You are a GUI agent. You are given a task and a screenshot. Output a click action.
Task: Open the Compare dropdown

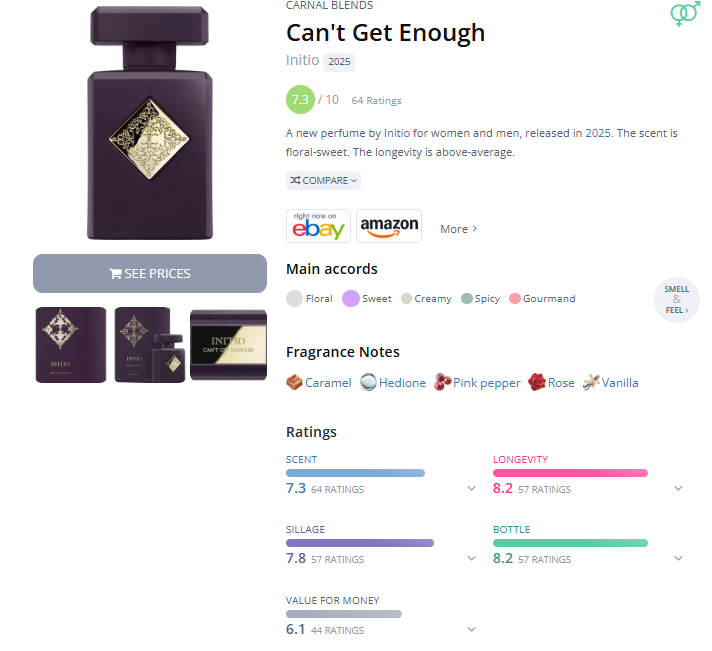tap(323, 180)
